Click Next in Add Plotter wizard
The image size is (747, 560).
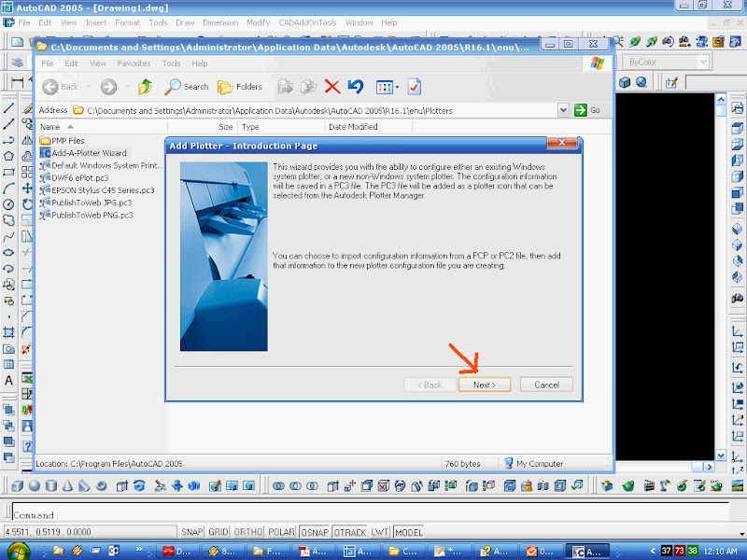point(485,385)
